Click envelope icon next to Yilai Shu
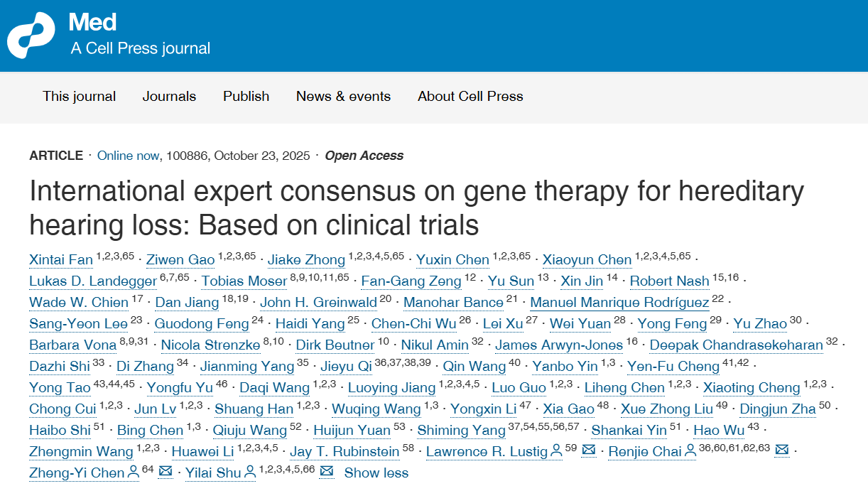Image resolution: width=868 pixels, height=491 pixels. pyautogui.click(x=327, y=472)
